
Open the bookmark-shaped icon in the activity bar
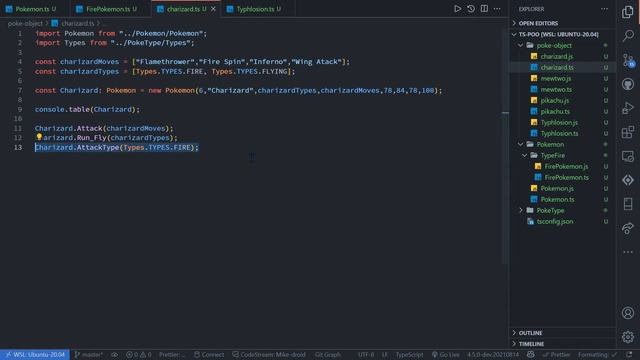point(628,204)
